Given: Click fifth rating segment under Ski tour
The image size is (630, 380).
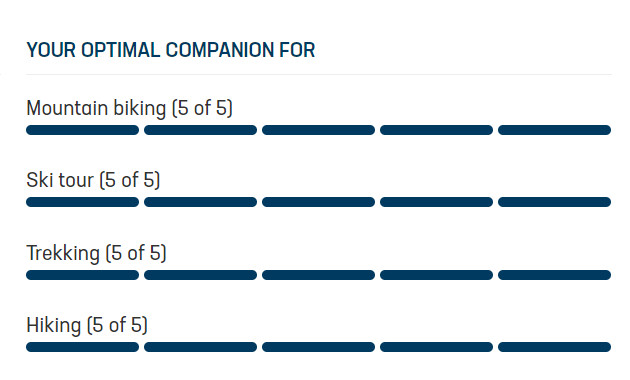Looking at the screenshot, I should tap(554, 202).
